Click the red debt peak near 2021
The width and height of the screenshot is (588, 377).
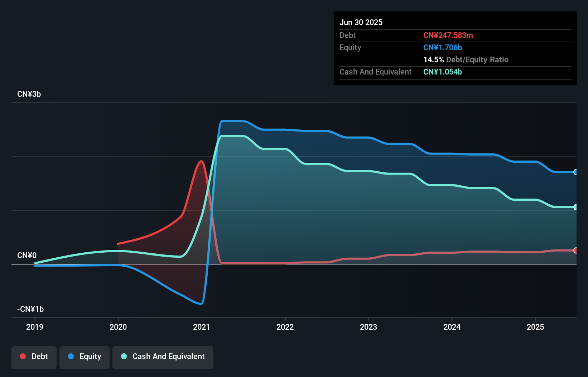201,162
